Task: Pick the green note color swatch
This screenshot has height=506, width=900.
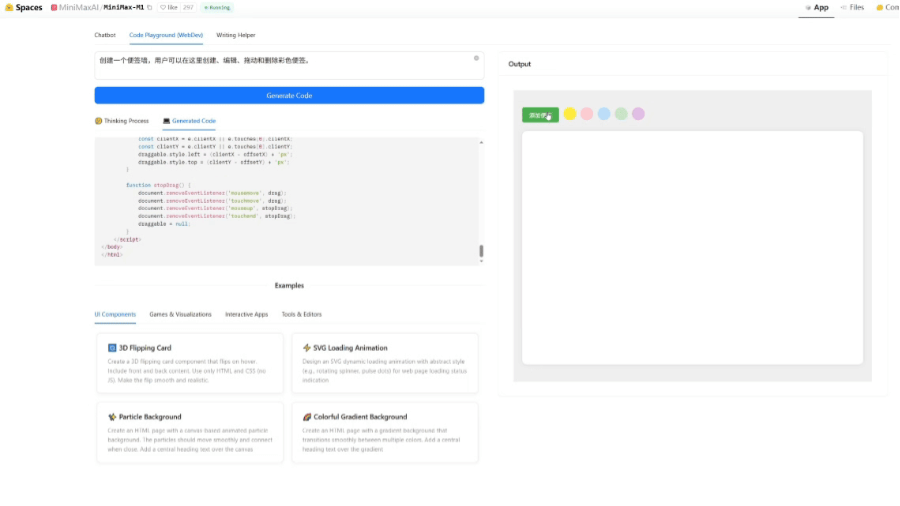Action: coord(621,114)
